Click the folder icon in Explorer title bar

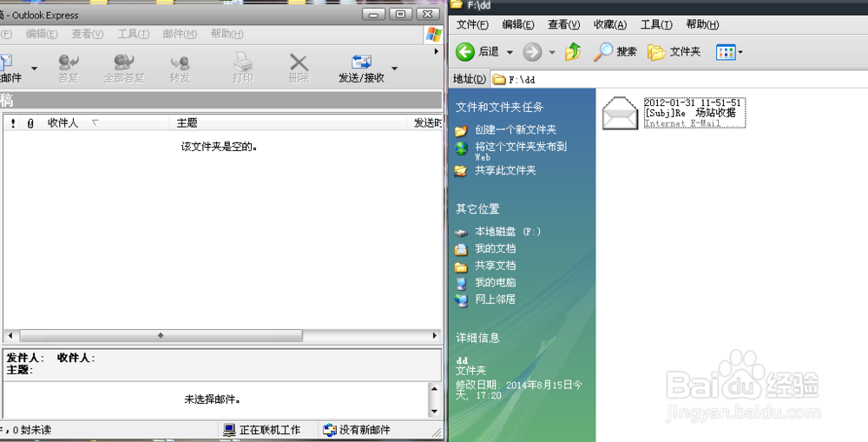click(x=457, y=5)
